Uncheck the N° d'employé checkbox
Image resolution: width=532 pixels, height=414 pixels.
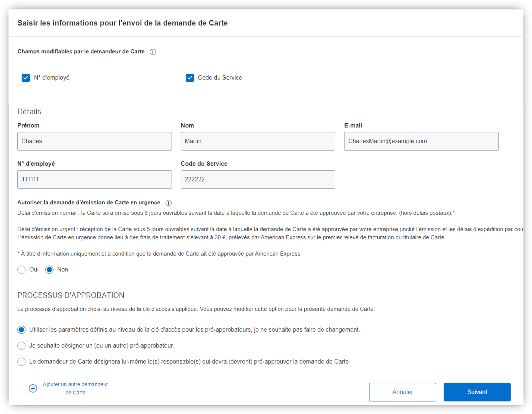[26, 78]
